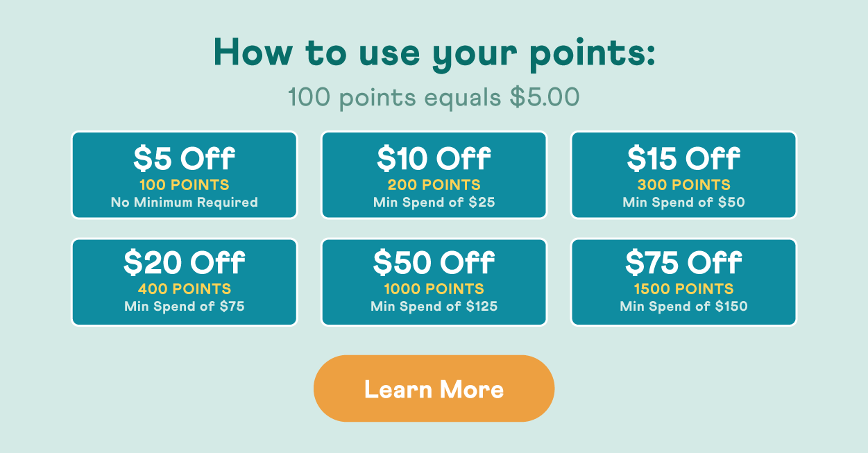Click the Min Spend of $150 text
868x453 pixels.
(683, 306)
